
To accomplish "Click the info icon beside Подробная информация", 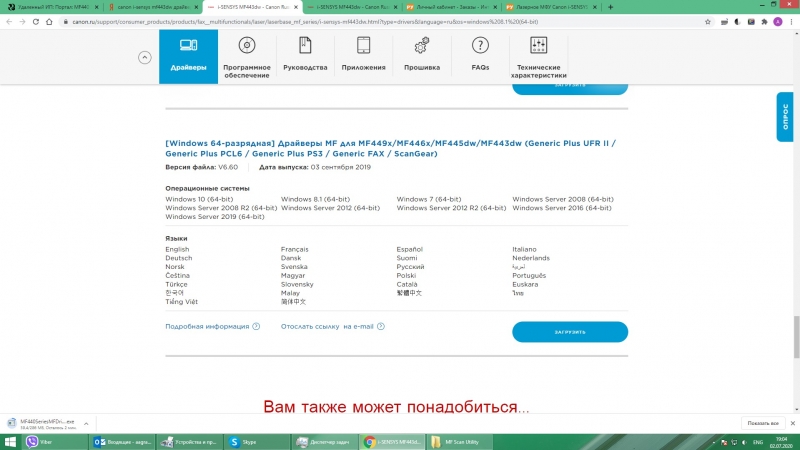I will 256,326.
